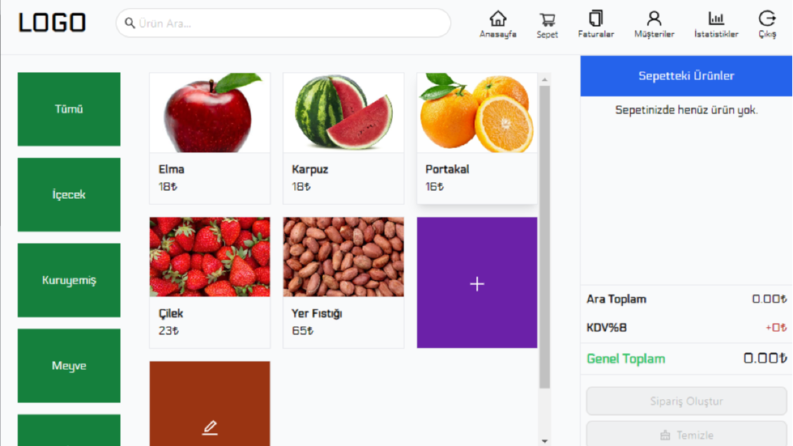Click the Ara Toplam label
The width and height of the screenshot is (793, 446).
[616, 299]
